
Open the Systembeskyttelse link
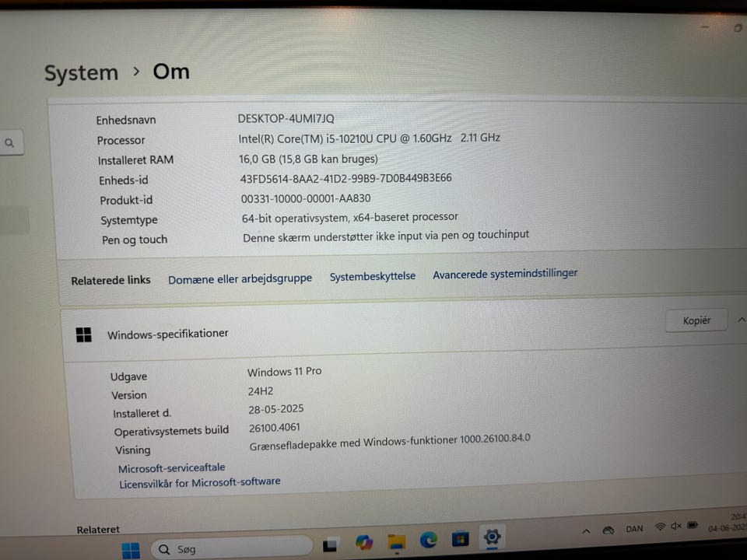[373, 276]
